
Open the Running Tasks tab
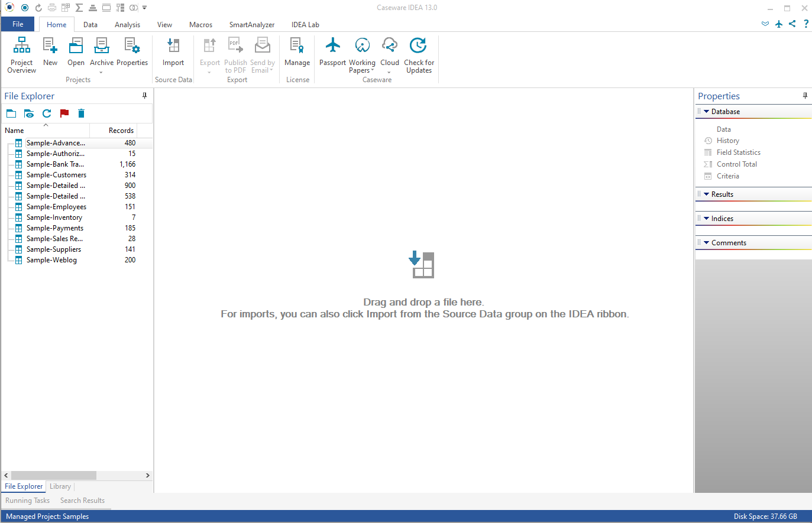point(28,501)
